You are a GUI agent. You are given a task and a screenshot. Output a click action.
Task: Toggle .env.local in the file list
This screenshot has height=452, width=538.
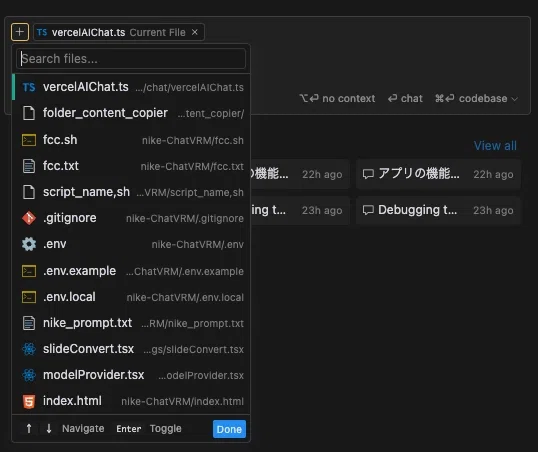pyautogui.click(x=131, y=297)
